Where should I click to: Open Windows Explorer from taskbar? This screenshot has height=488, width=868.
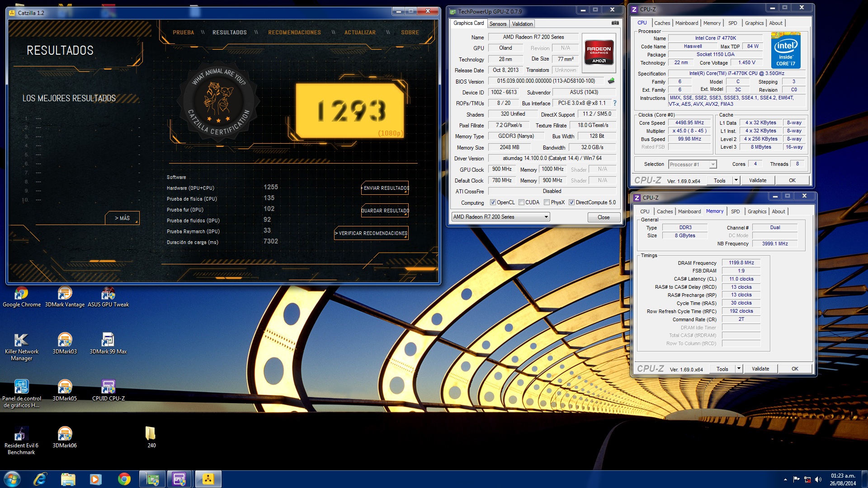pyautogui.click(x=68, y=479)
